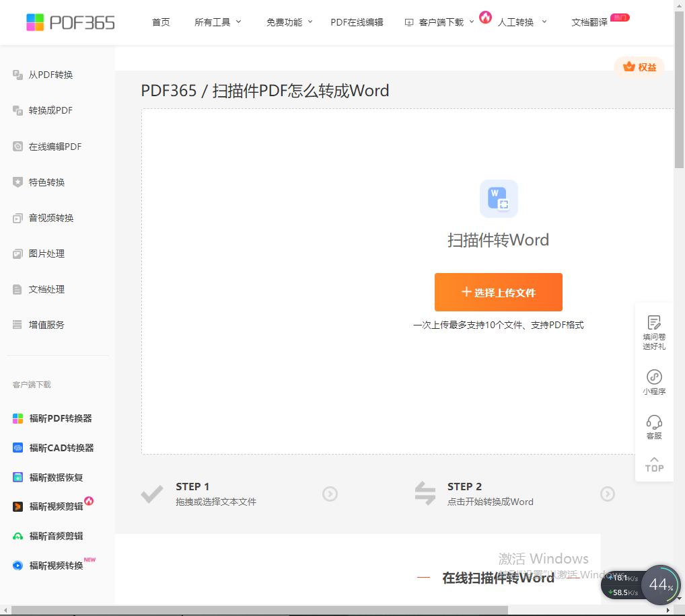Select the 文档处理 sidebar icon
The height and width of the screenshot is (616, 685).
[17, 289]
